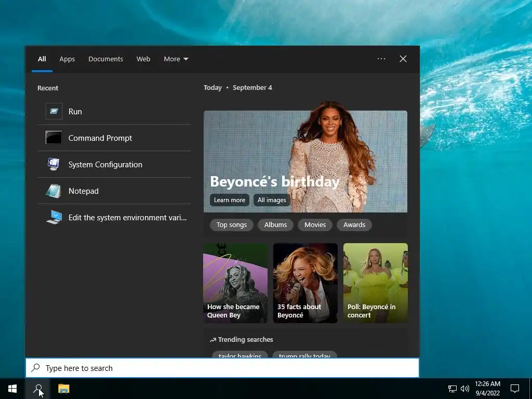The height and width of the screenshot is (399, 532).
Task: Click the magnifier icon in the search box
Action: coord(35,368)
